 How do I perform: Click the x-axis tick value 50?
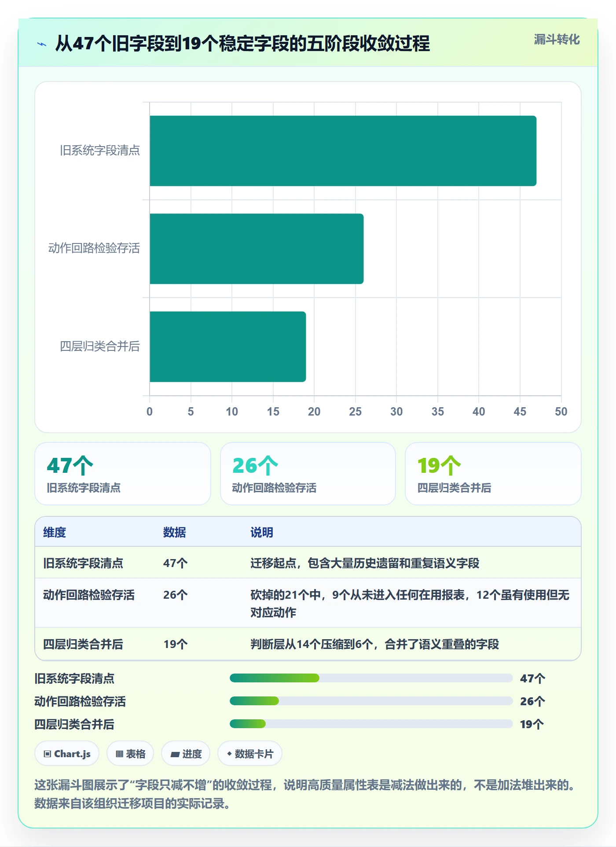tap(561, 412)
